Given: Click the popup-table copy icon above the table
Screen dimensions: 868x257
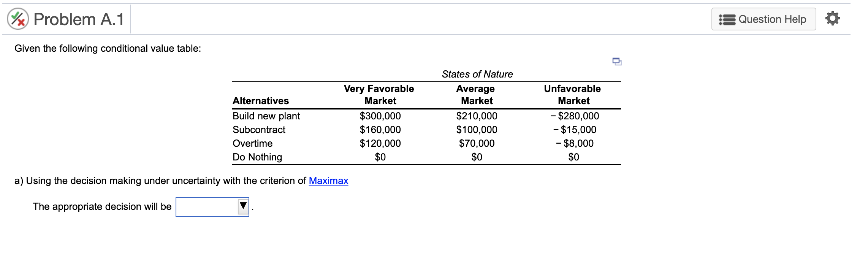Looking at the screenshot, I should pos(617,61).
